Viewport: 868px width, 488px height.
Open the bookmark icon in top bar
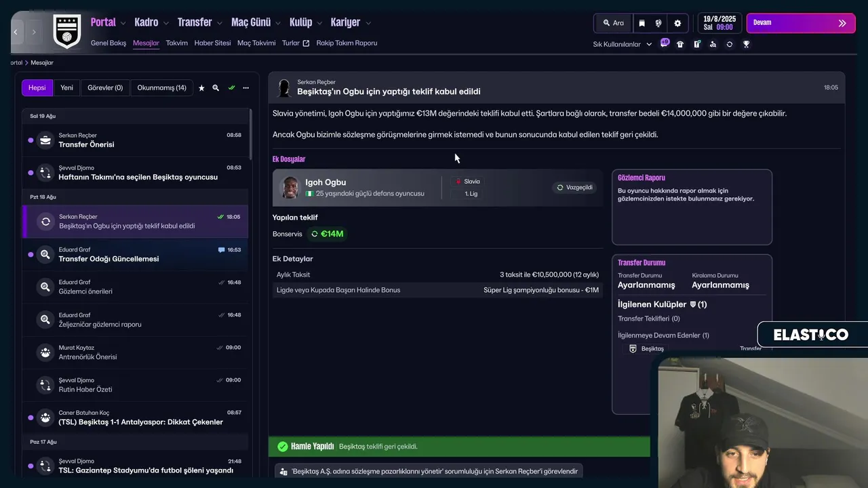[642, 23]
